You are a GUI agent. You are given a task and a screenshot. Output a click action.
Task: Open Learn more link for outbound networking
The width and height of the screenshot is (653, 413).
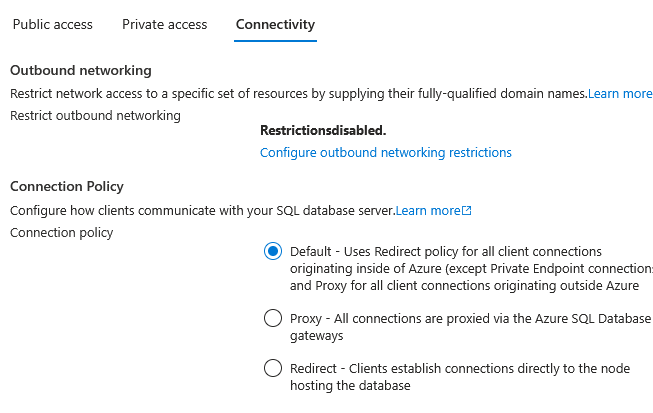click(620, 93)
